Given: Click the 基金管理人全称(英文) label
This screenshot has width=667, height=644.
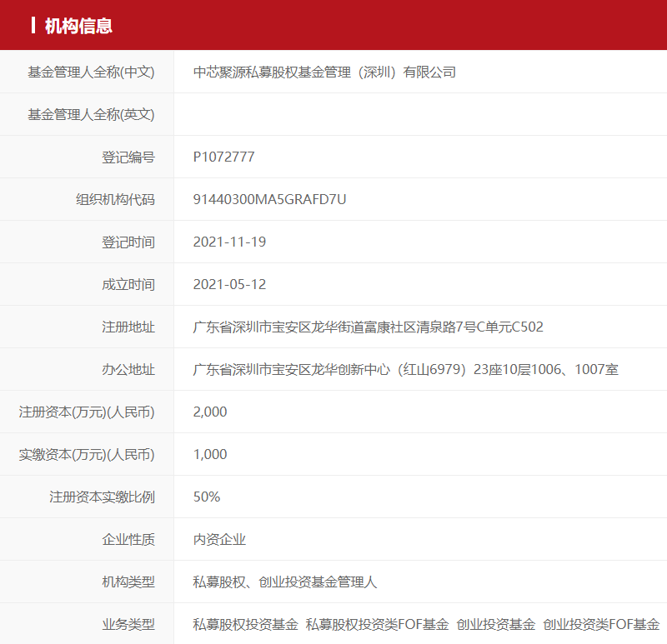Looking at the screenshot, I should 91,115.
